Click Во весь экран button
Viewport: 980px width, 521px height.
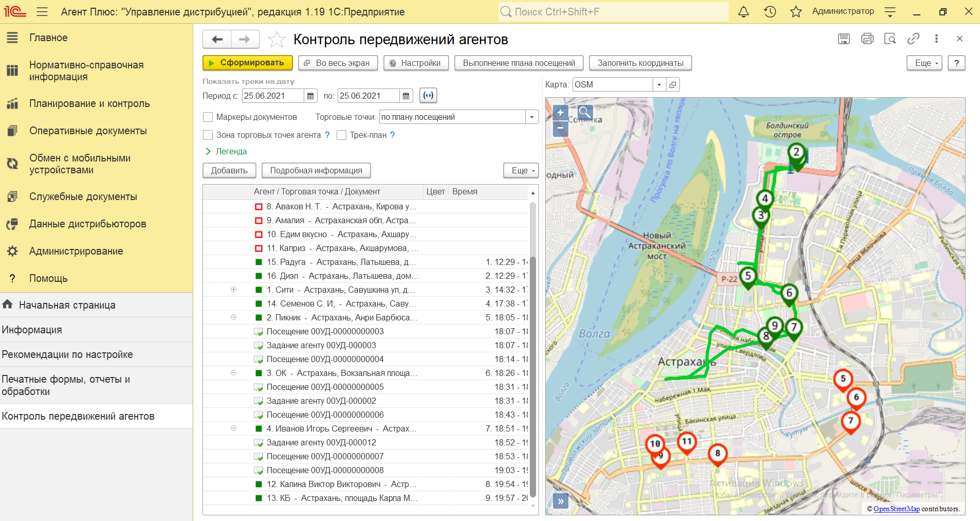click(338, 63)
